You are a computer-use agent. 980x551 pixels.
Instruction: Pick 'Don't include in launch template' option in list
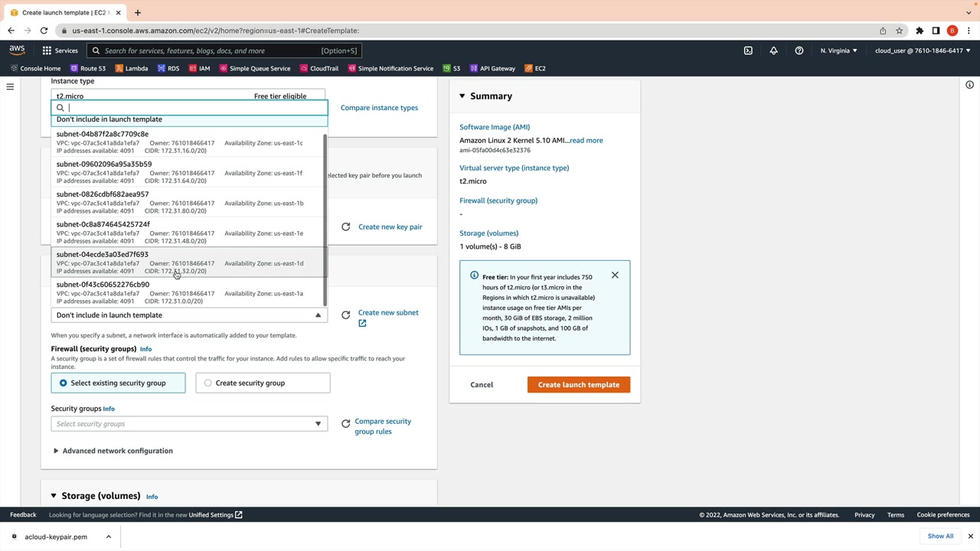coord(188,119)
